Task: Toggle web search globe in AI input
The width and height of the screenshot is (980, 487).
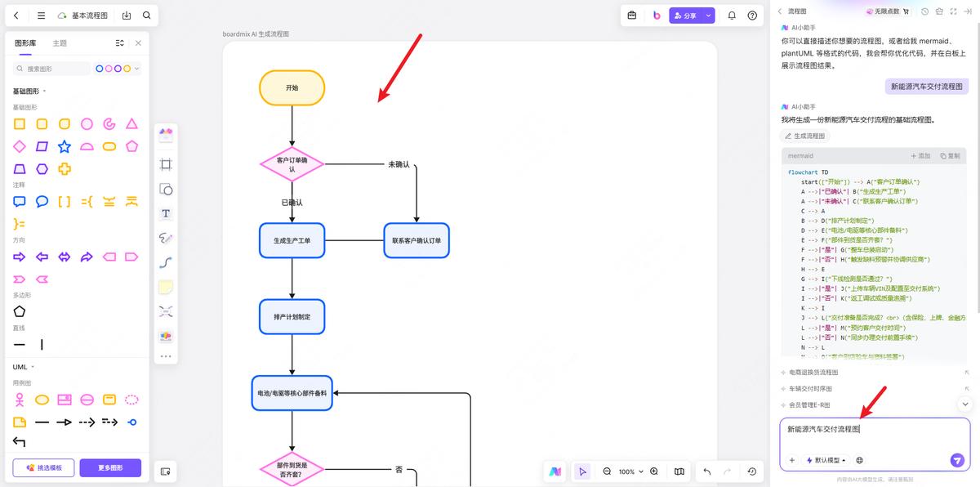Action: [859, 460]
